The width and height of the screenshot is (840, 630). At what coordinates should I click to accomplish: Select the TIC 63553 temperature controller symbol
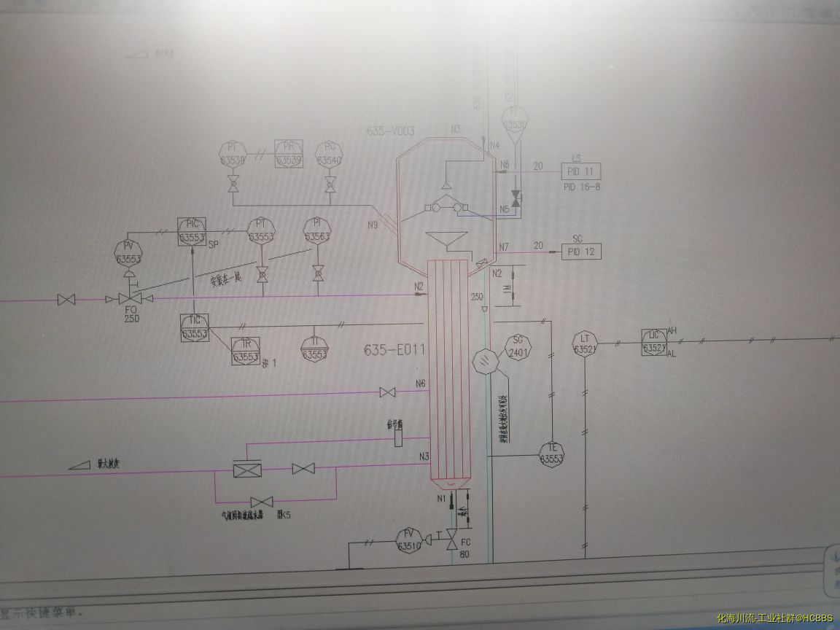click(195, 327)
